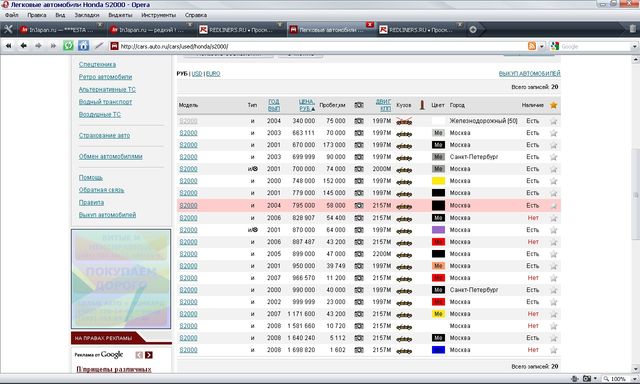This screenshot has width=640, height=384.
Task: Open the new tab plus button
Action: click(x=473, y=29)
